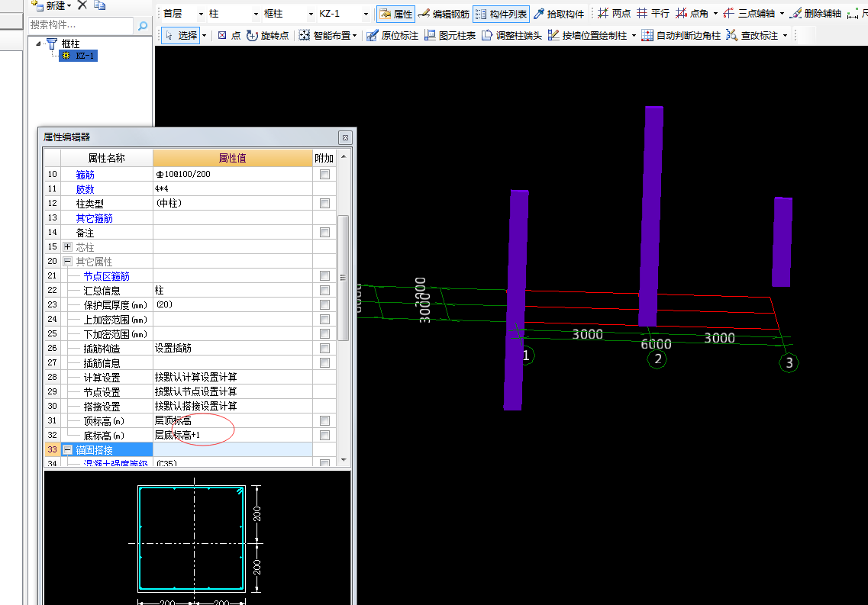Screen dimensions: 868x605
Task: Select KZ-1 in component tree
Action: [x=79, y=56]
